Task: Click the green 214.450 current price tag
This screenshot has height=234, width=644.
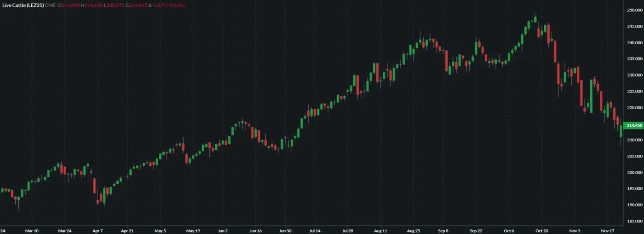Action: (634, 125)
